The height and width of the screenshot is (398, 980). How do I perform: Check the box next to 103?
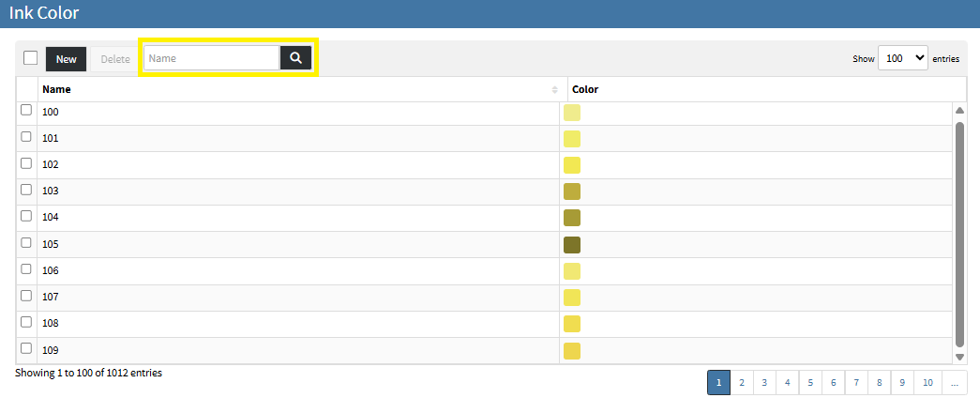[x=26, y=190]
